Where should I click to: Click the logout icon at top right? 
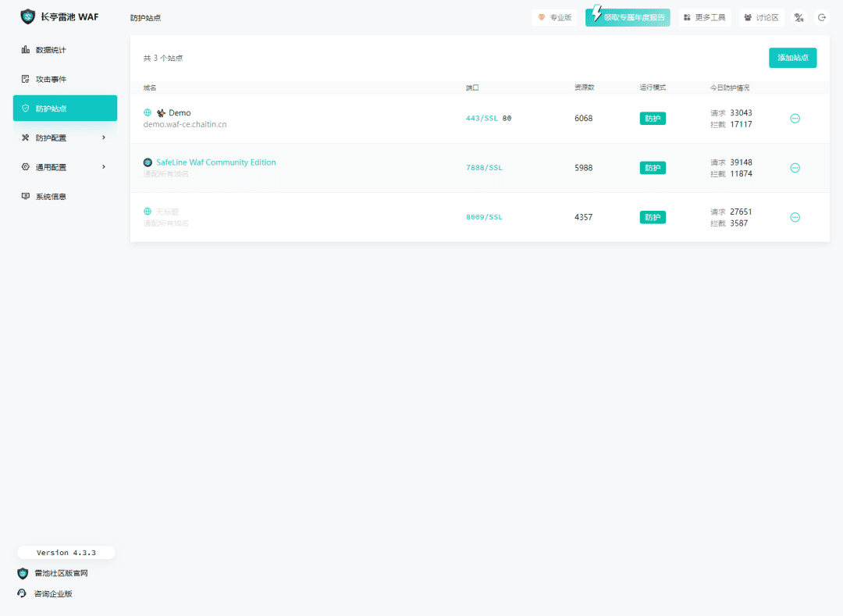coord(821,17)
